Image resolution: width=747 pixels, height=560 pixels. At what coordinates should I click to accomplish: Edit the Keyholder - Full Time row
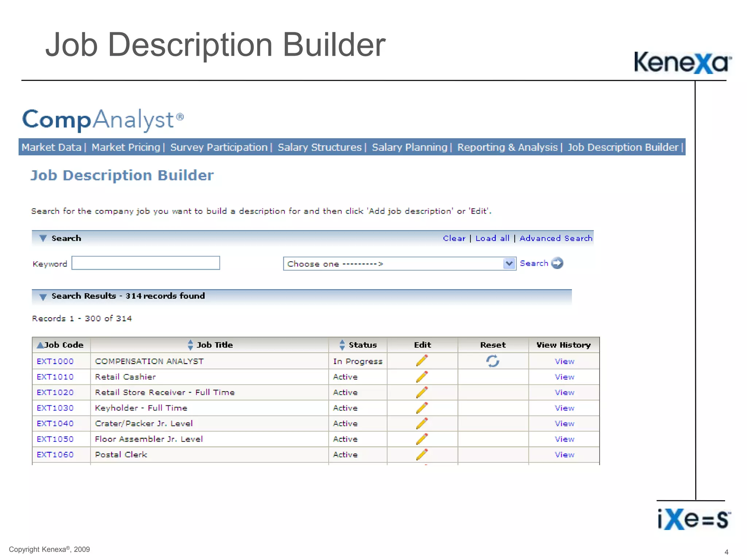tap(422, 408)
